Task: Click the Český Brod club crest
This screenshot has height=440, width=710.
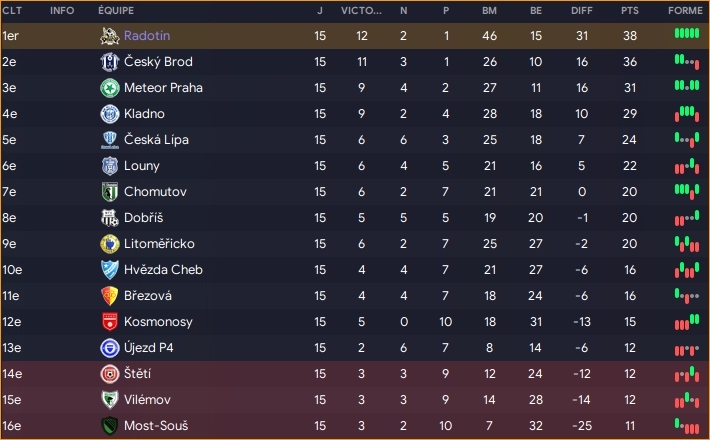Action: [x=109, y=62]
